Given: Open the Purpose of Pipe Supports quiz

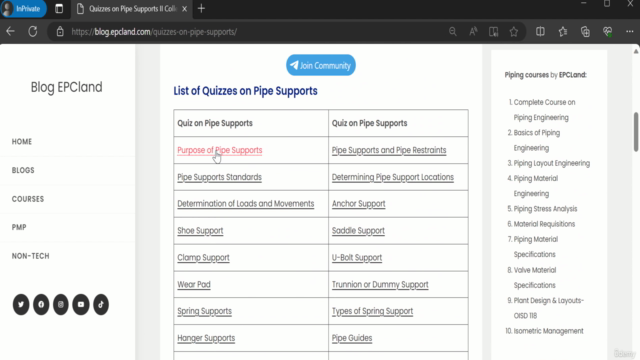Looking at the screenshot, I should point(220,150).
